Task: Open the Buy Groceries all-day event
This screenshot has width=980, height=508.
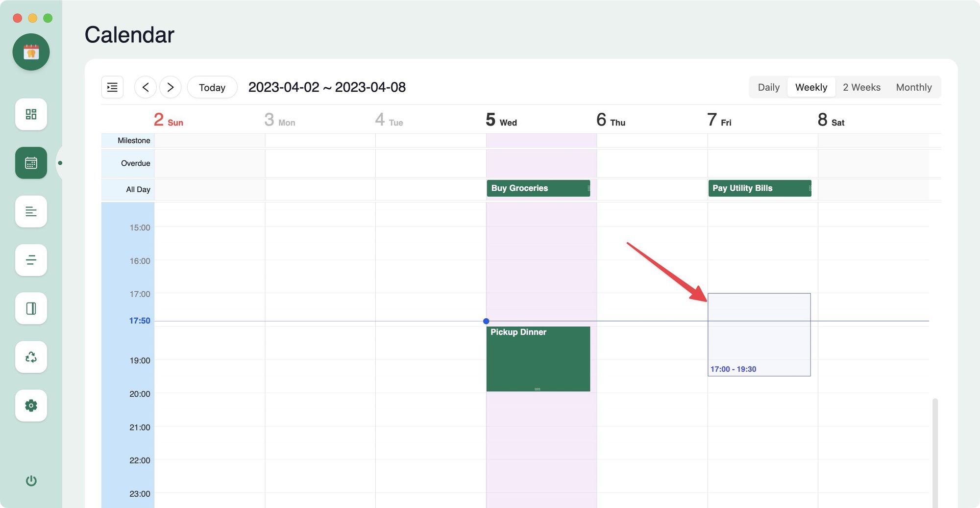Action: (538, 188)
